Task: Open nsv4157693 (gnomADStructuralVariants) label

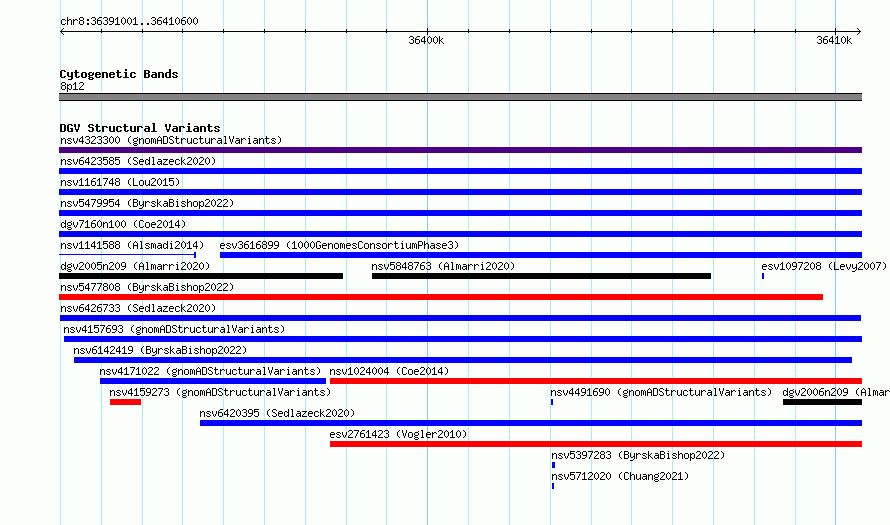Action: pyautogui.click(x=174, y=329)
